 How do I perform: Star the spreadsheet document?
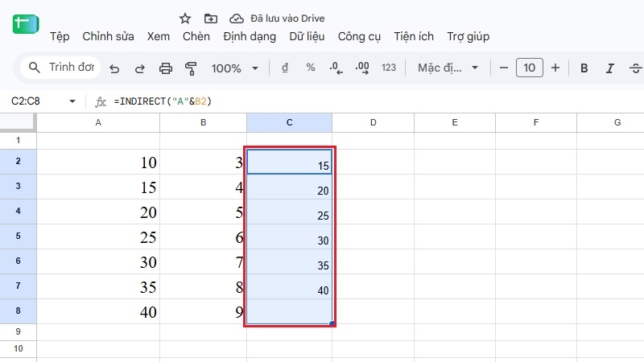click(185, 19)
